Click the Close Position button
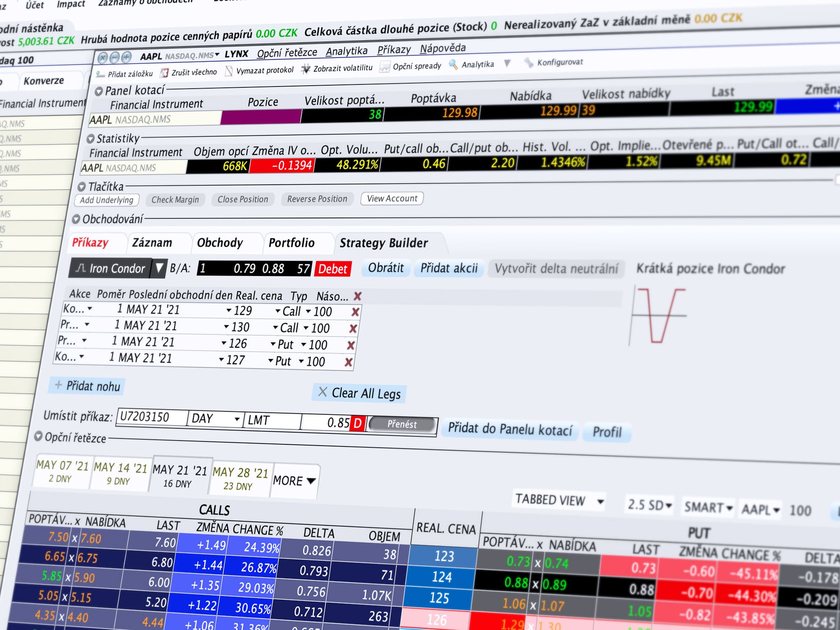 click(243, 199)
